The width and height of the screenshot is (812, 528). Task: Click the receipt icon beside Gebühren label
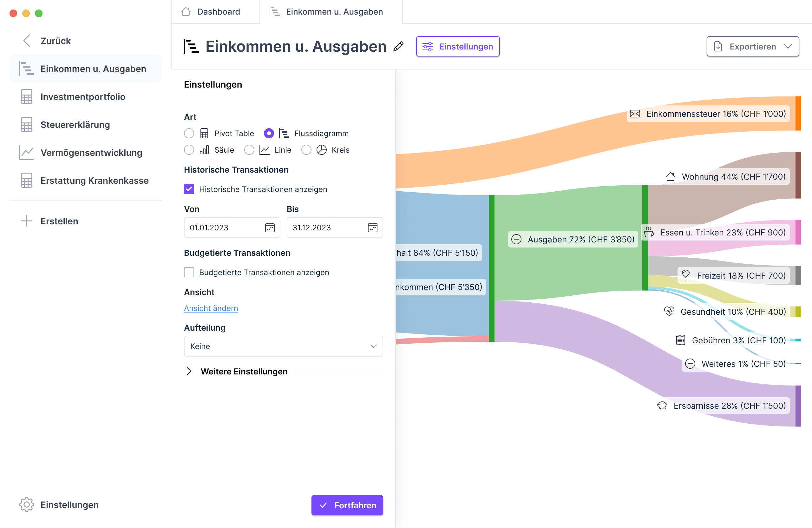tap(681, 340)
